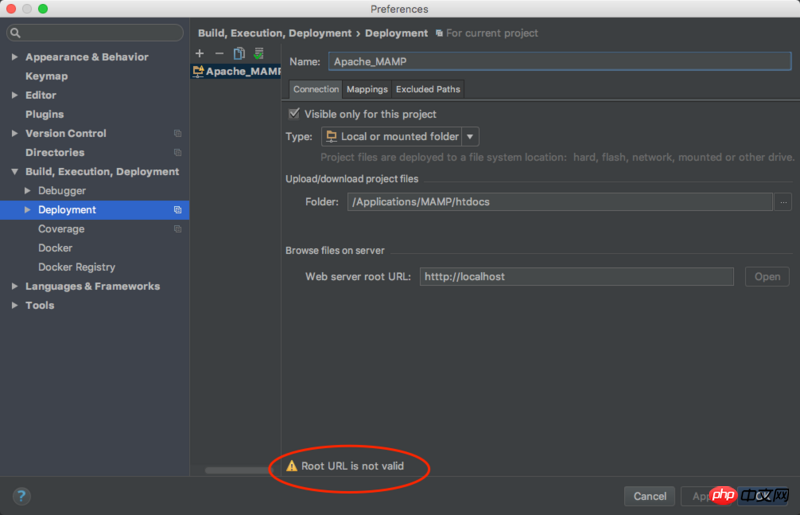Add a new deployment server
The width and height of the screenshot is (800, 515).
pos(199,53)
